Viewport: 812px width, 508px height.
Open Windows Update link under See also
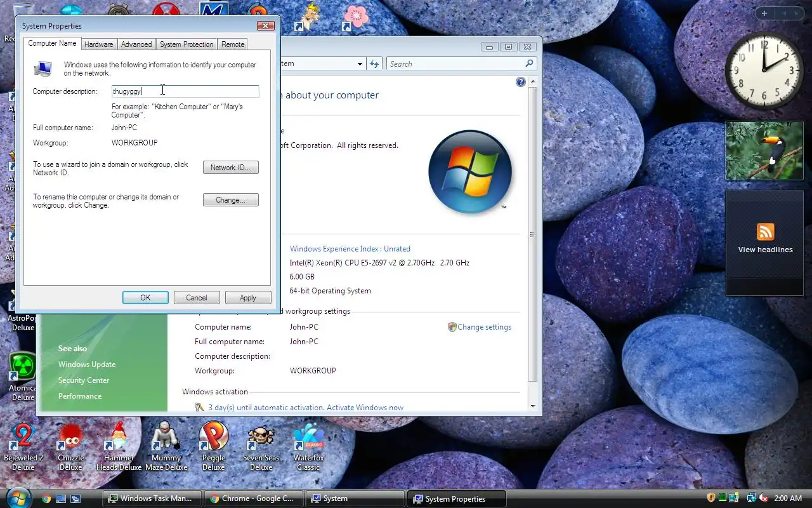point(87,364)
